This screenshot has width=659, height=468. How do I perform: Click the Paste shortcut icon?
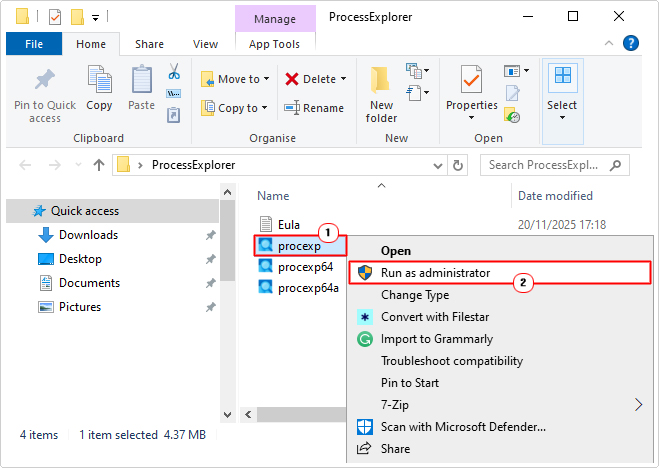[174, 114]
